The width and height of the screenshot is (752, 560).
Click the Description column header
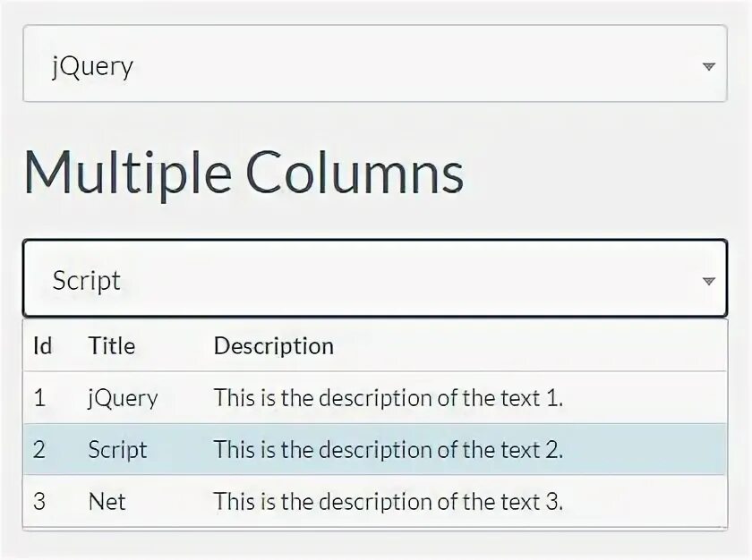(x=273, y=346)
